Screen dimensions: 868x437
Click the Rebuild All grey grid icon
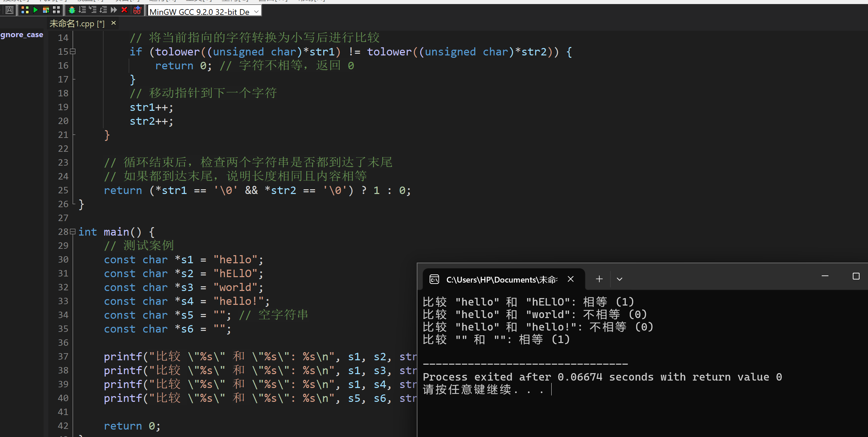56,10
